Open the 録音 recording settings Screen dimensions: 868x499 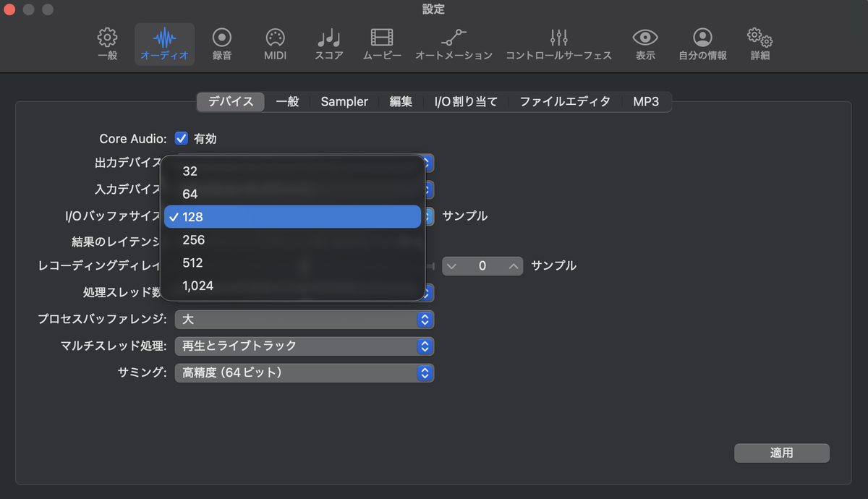pyautogui.click(x=221, y=44)
